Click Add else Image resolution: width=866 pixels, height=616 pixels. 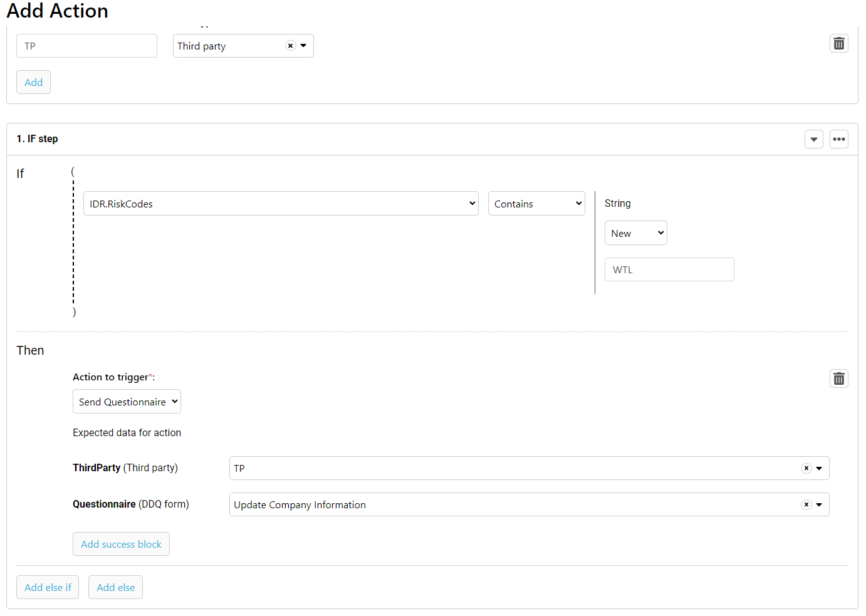[115, 587]
